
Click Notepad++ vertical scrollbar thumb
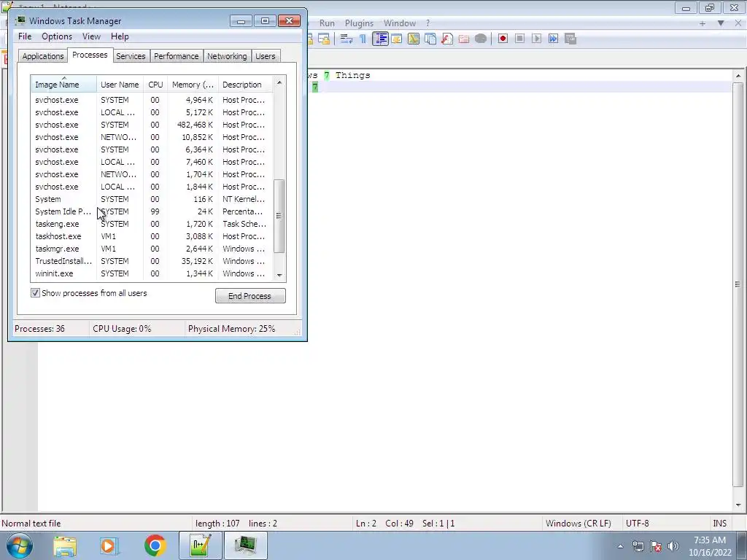coord(738,285)
